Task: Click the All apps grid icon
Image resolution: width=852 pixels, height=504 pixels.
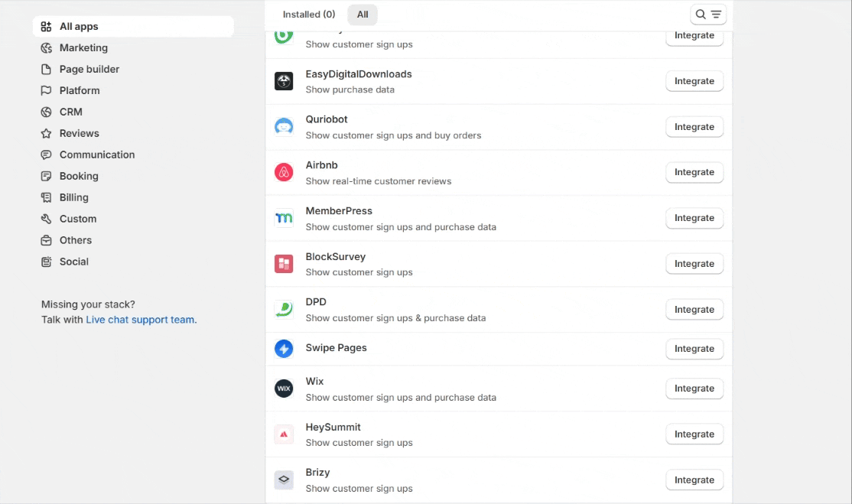Action: coord(46,27)
